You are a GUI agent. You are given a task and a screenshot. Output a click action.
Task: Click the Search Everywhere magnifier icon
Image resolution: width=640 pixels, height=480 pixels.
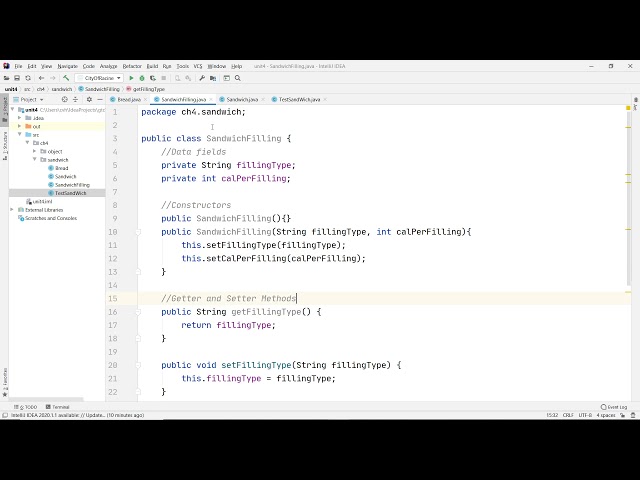pos(238,78)
